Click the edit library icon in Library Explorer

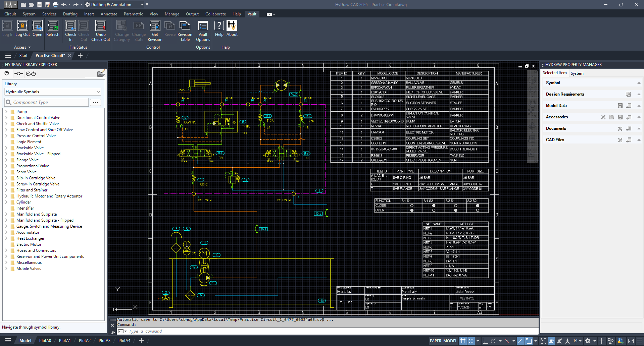click(101, 73)
